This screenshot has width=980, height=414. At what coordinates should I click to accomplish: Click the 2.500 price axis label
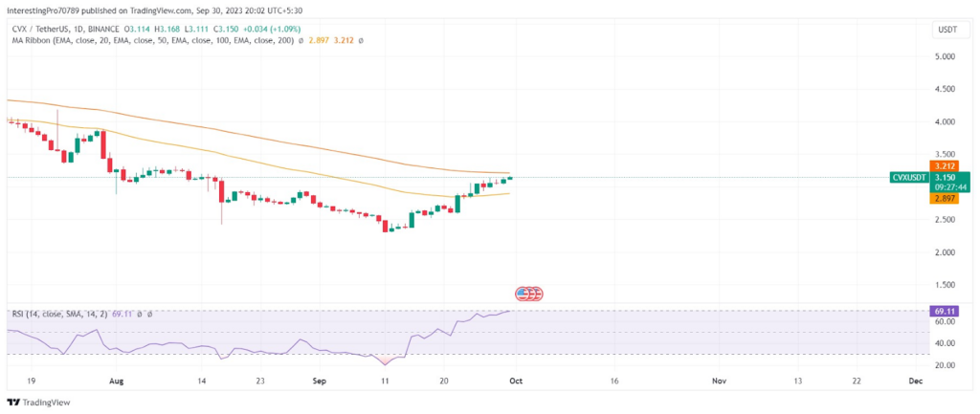pos(943,220)
